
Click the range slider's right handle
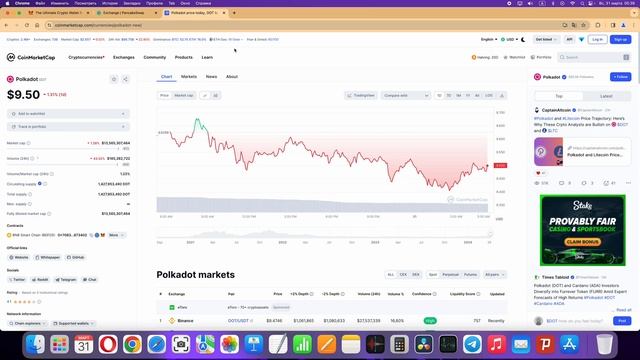click(490, 234)
